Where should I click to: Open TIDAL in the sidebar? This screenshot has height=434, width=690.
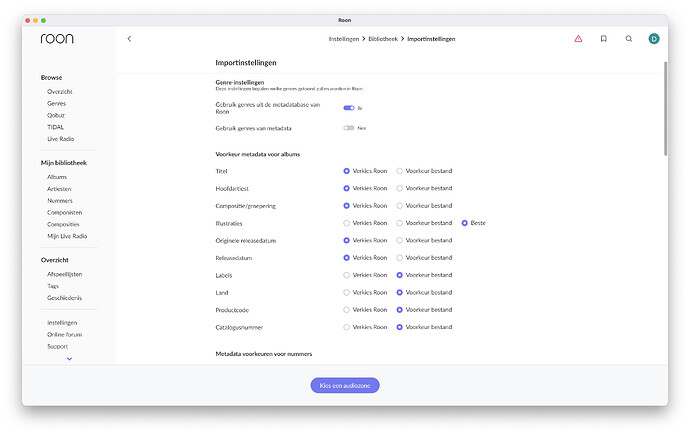coord(57,127)
